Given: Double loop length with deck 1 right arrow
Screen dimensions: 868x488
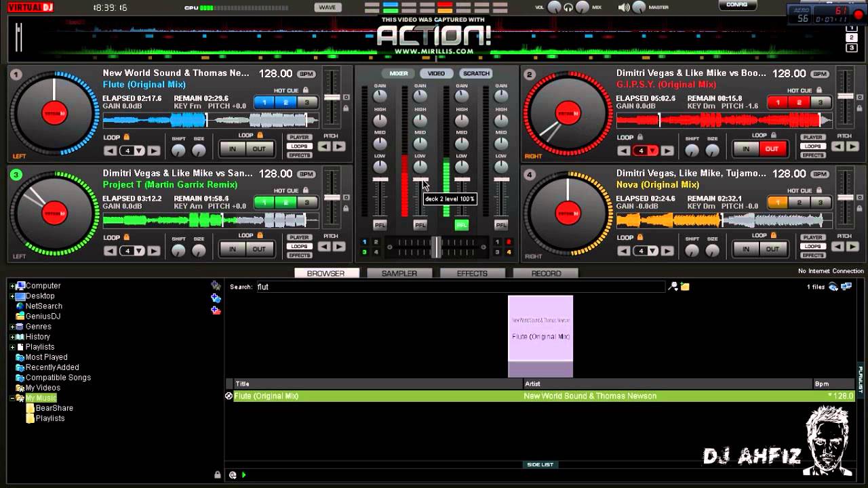Looking at the screenshot, I should 154,150.
